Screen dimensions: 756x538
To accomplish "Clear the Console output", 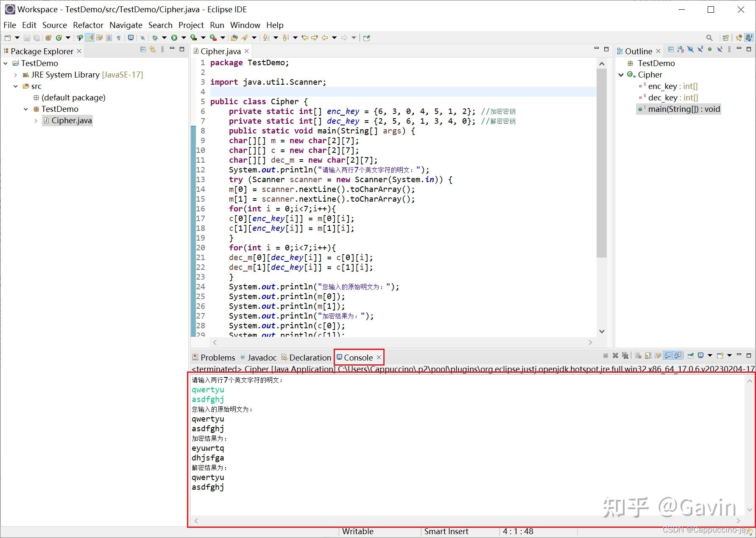I will click(x=638, y=355).
